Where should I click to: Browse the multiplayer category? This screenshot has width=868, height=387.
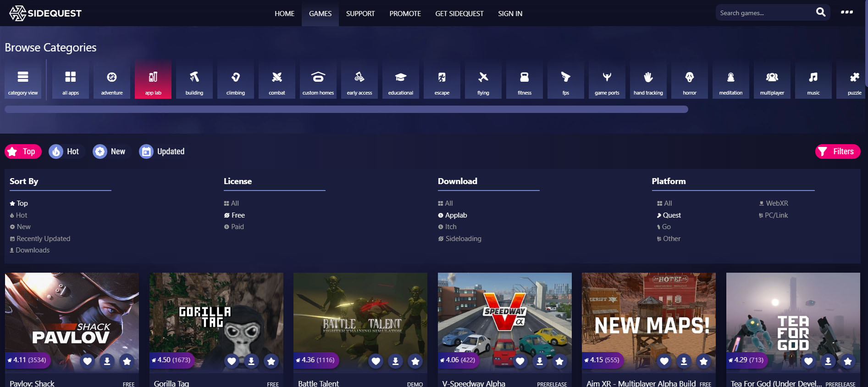coord(772,79)
